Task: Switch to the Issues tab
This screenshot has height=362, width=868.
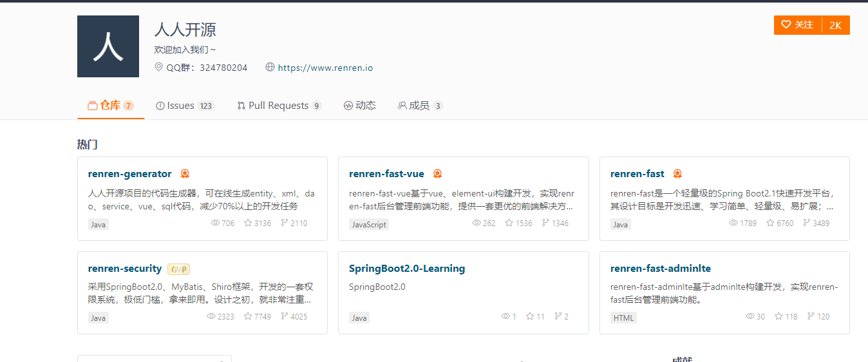Action: point(185,106)
